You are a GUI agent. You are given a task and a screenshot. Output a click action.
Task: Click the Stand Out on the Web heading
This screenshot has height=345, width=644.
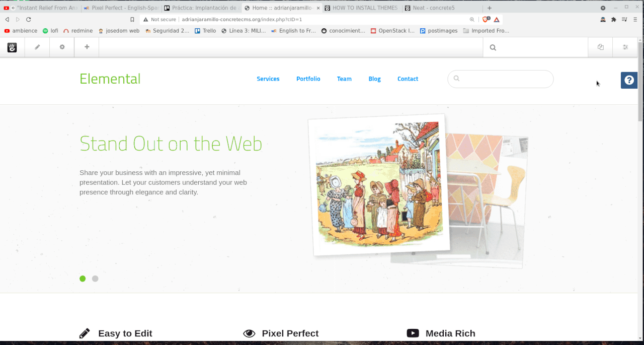(171, 144)
